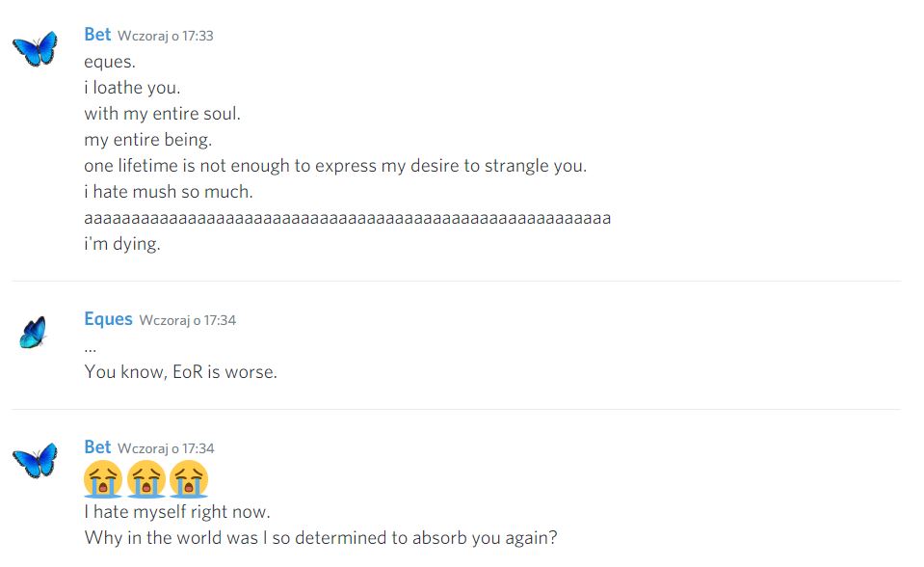Click the last crying emoji
Screen dimensions: 924x567
(x=189, y=479)
